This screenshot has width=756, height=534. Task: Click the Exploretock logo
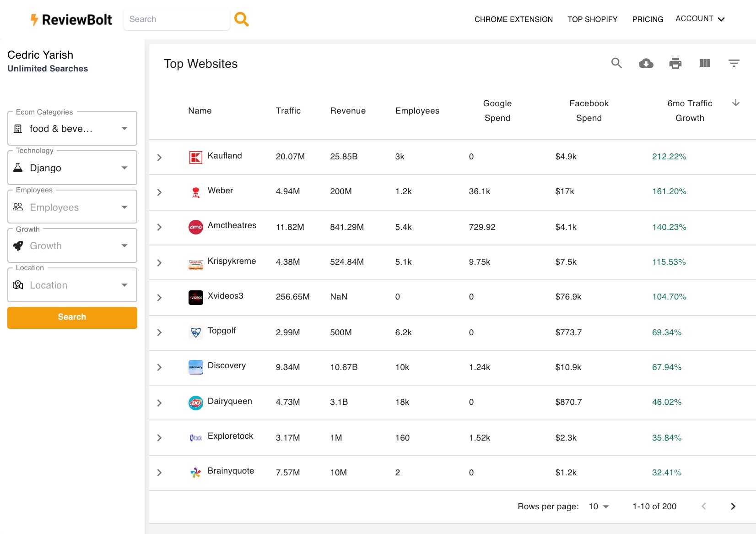(x=196, y=438)
